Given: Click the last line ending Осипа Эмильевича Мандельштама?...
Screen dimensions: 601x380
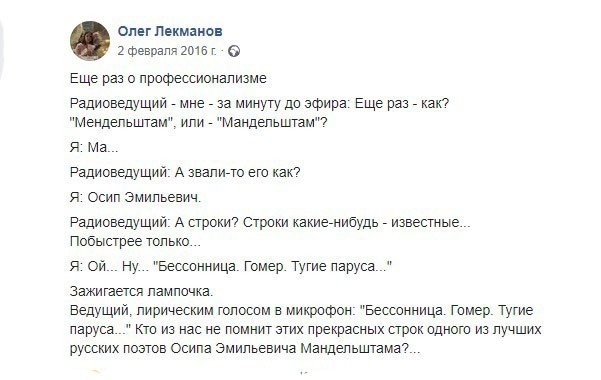Looking at the screenshot, I should [x=245, y=348].
